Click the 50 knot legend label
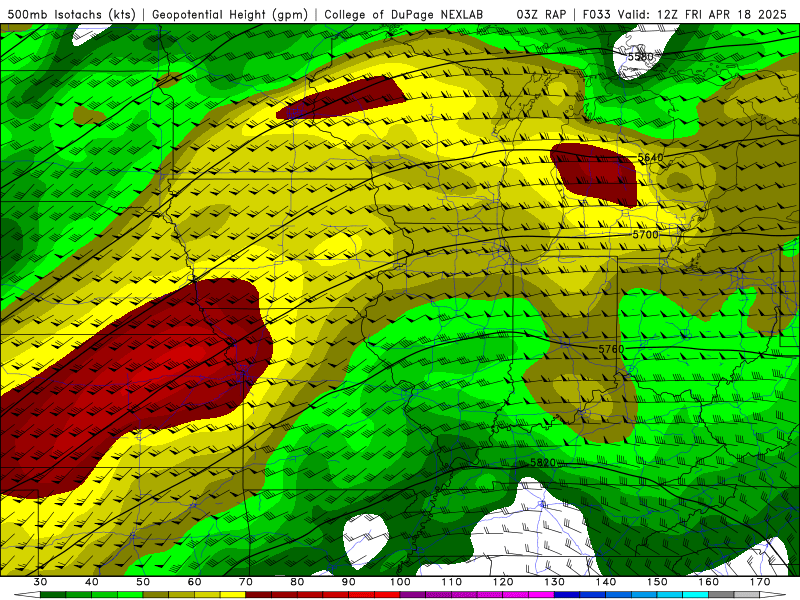Screen dimensions: 800x600 pyautogui.click(x=143, y=582)
